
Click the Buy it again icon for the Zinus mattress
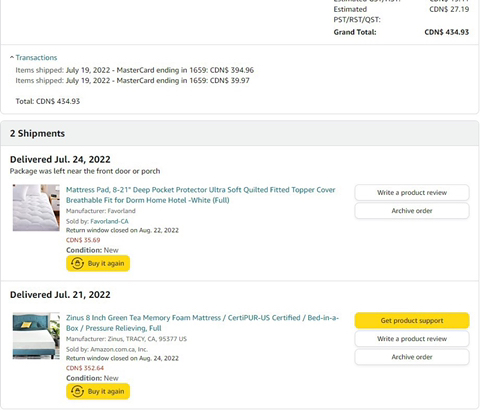coord(77,391)
